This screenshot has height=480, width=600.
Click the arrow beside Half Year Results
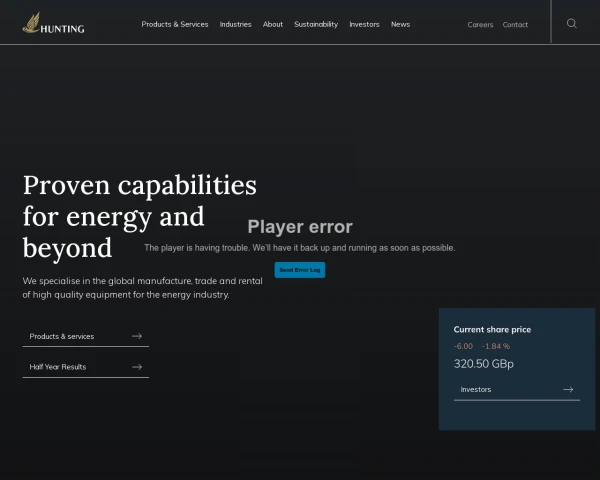click(137, 367)
